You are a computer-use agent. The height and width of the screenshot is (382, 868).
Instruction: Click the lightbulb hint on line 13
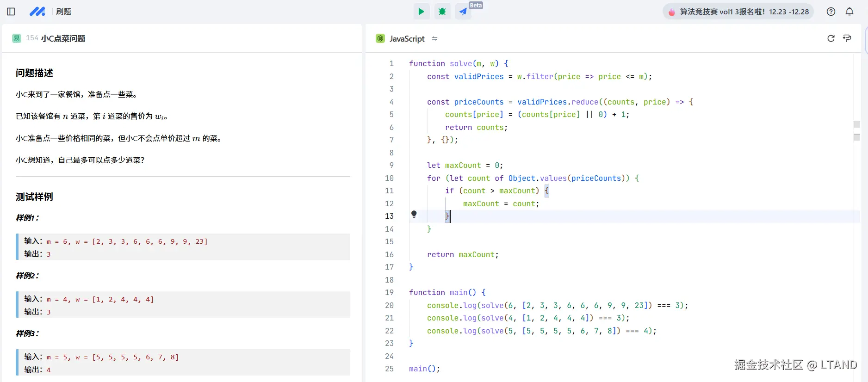coord(414,214)
